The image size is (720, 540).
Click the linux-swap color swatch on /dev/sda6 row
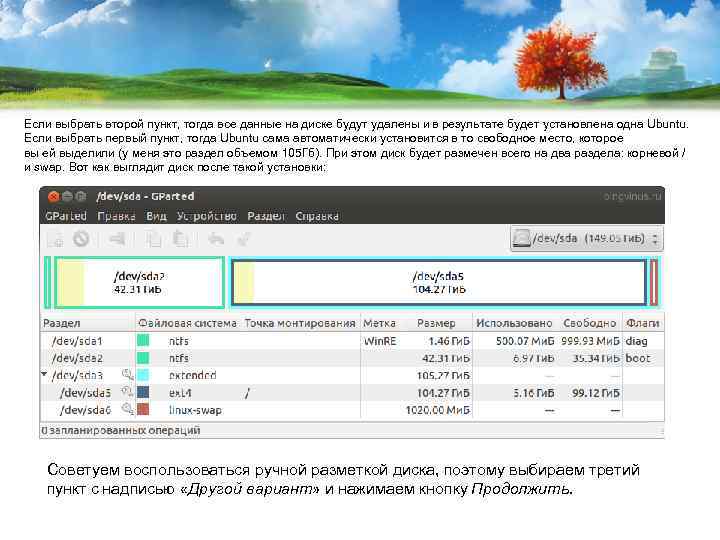143,409
